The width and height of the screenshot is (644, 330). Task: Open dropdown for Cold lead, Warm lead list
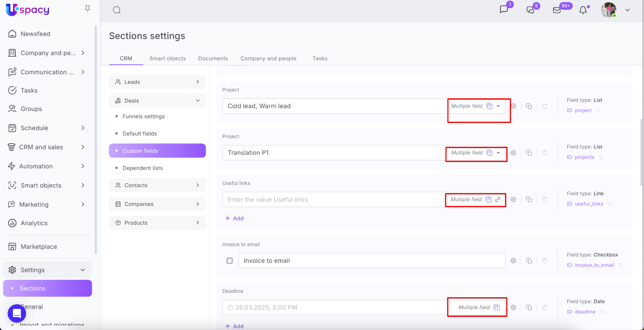pos(498,106)
